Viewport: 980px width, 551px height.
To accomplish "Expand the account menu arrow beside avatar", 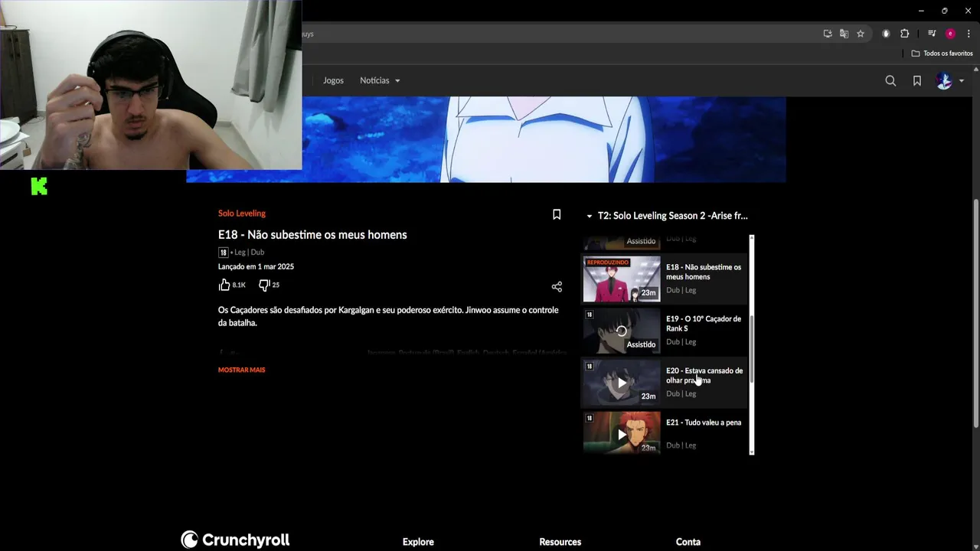I will pyautogui.click(x=962, y=80).
